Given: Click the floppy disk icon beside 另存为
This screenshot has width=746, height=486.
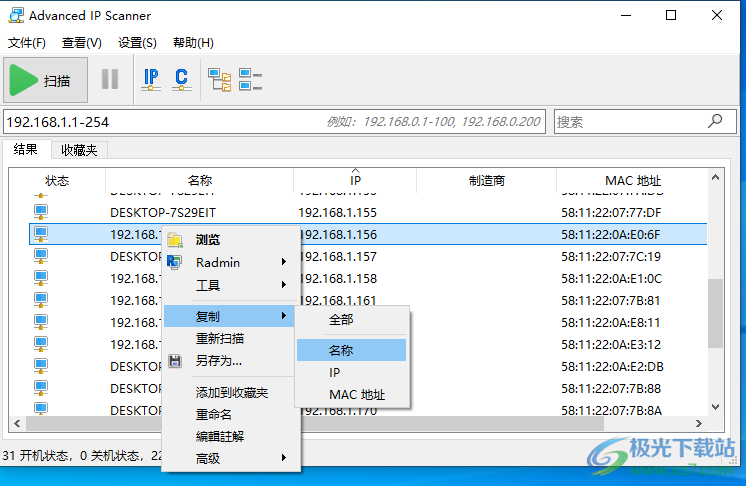Looking at the screenshot, I should click(x=175, y=361).
